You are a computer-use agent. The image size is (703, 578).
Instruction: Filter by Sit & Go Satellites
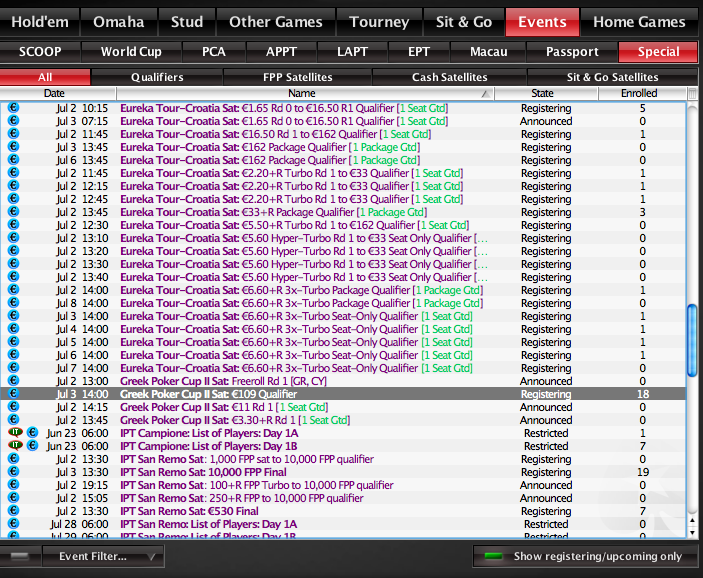tap(612, 77)
